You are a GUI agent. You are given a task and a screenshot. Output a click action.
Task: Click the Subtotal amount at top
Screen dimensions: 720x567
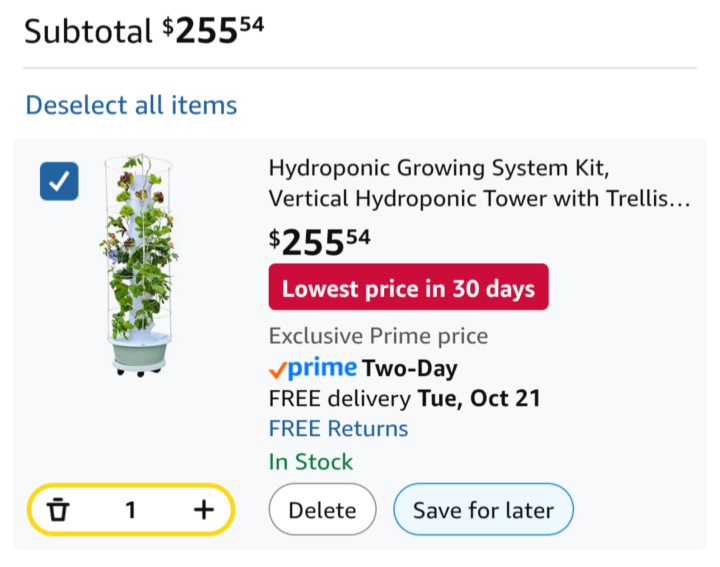[213, 30]
